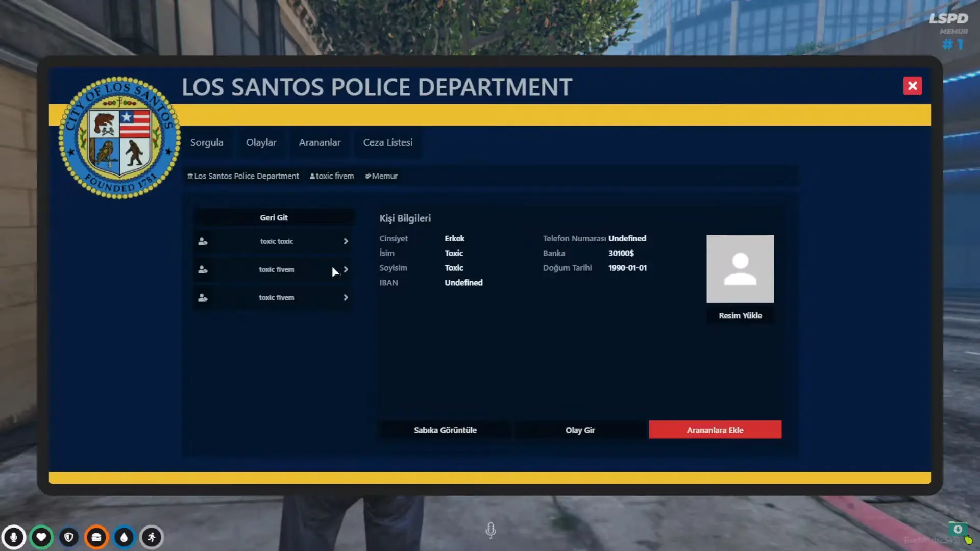Click the profile photo placeholder thumbnail
Screen dimensions: 980x551
click(x=740, y=269)
